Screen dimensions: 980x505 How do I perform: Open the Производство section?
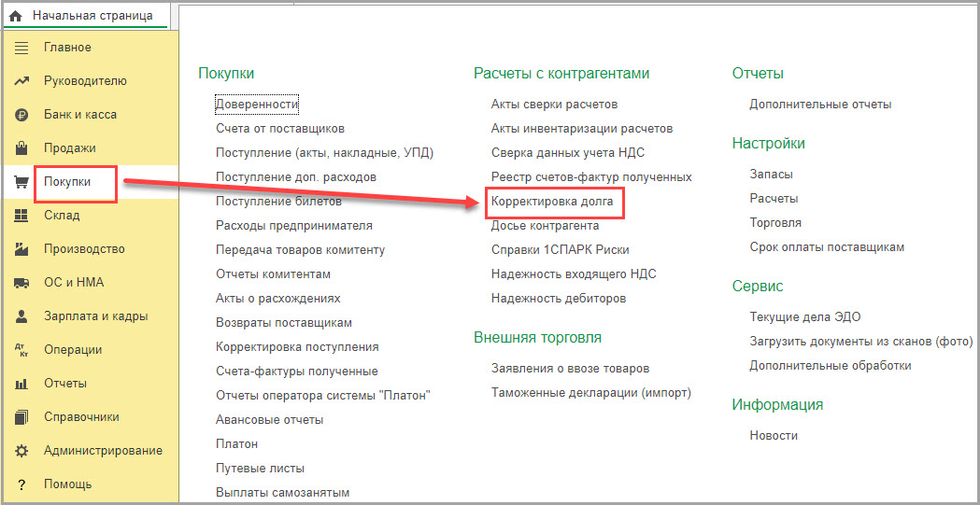point(84,249)
